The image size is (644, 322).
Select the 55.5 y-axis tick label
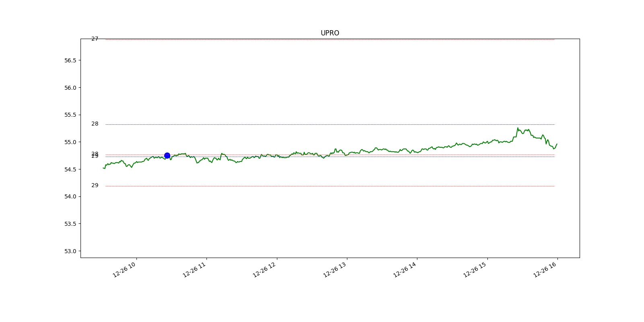pyautogui.click(x=70, y=115)
